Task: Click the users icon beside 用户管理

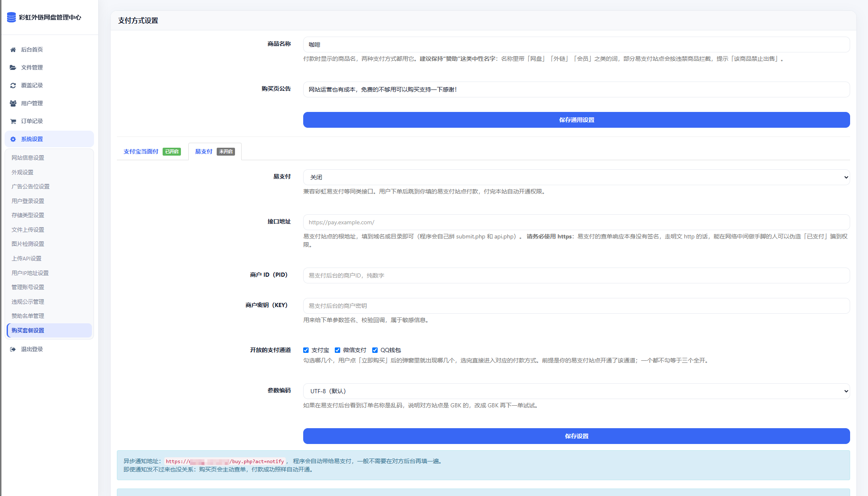Action: point(13,103)
